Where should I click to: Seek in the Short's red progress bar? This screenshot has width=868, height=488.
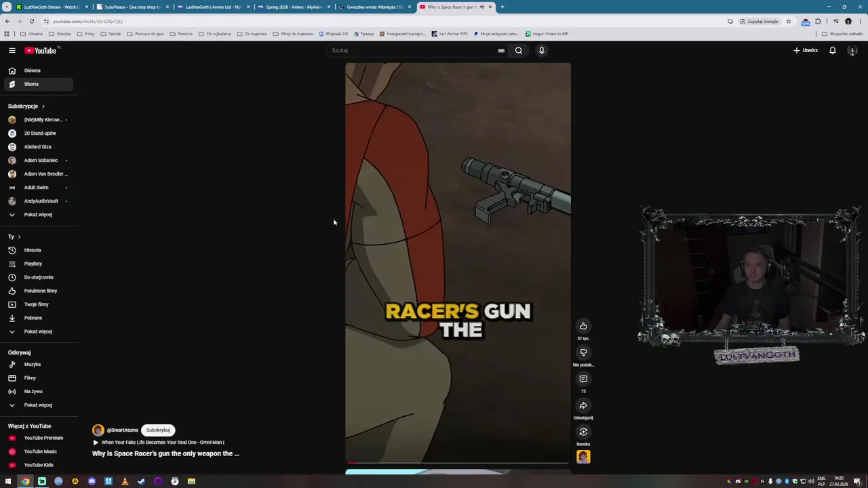point(458,463)
